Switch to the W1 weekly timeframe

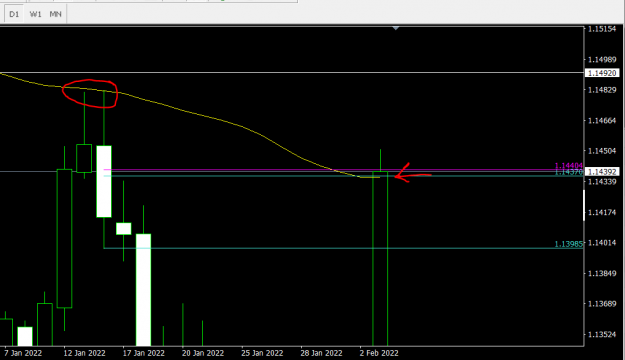click(x=35, y=14)
